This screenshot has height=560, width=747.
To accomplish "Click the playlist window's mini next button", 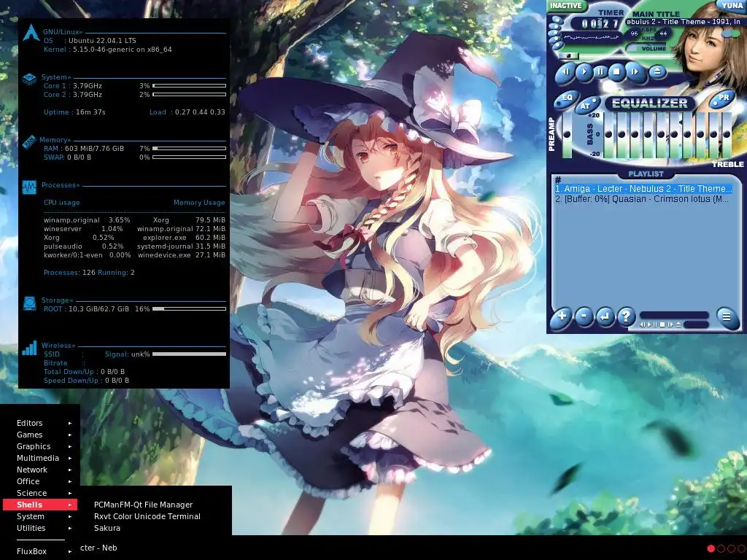I will [670, 324].
